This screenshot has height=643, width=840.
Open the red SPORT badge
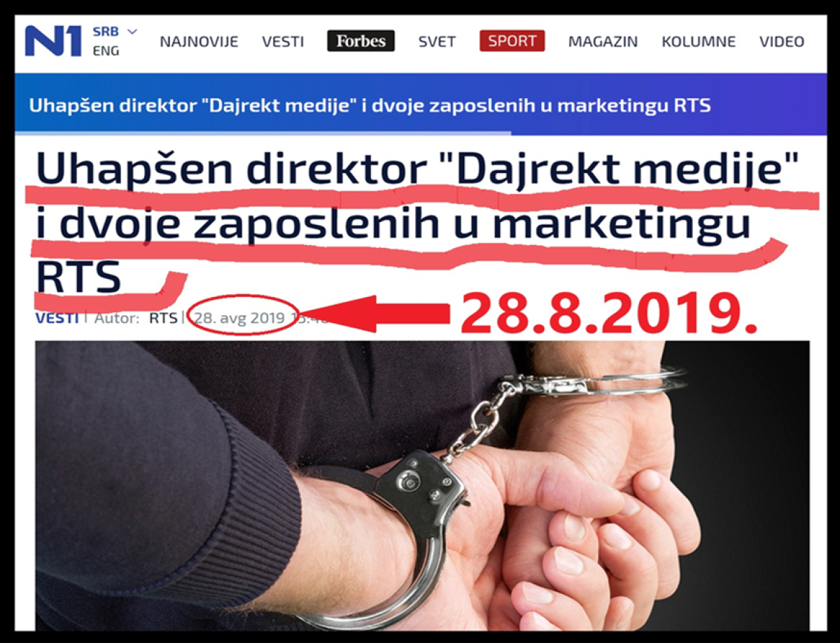[x=512, y=41]
